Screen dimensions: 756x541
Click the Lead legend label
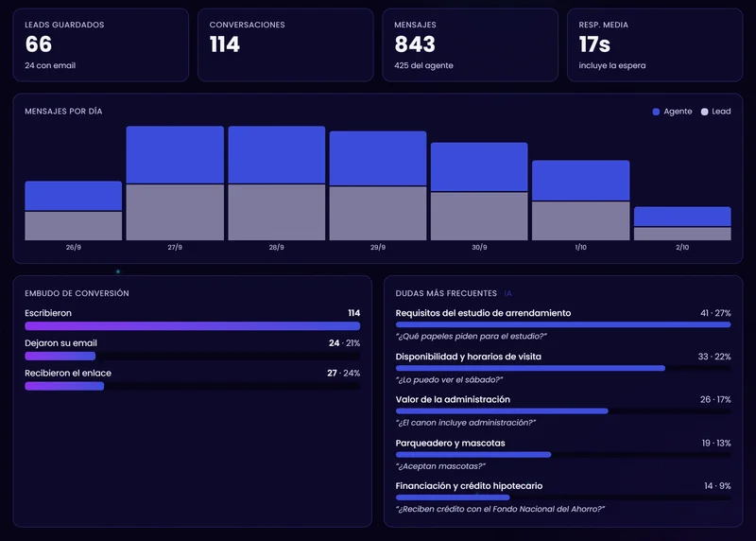[x=721, y=112]
